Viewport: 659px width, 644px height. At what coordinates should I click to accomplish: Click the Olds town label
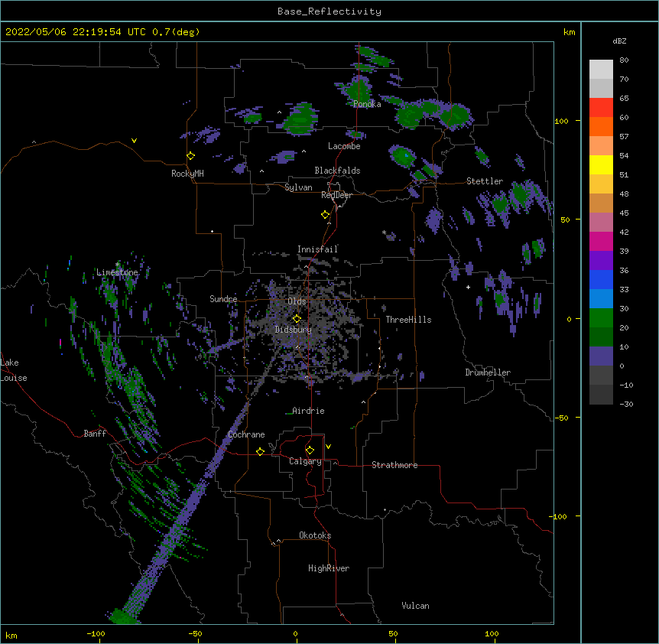pyautogui.click(x=297, y=301)
